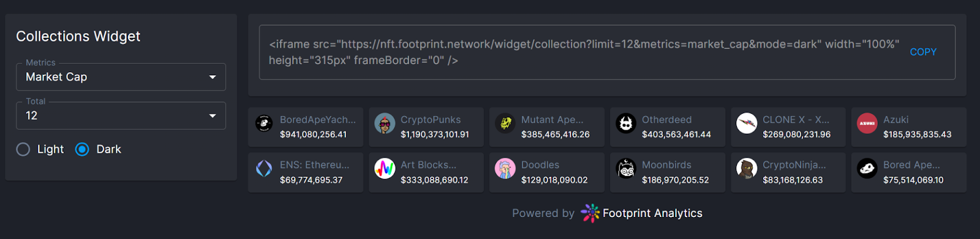Viewport: 980px width, 239px height.
Task: Open the CryptoNinja collection card
Action: click(788, 172)
